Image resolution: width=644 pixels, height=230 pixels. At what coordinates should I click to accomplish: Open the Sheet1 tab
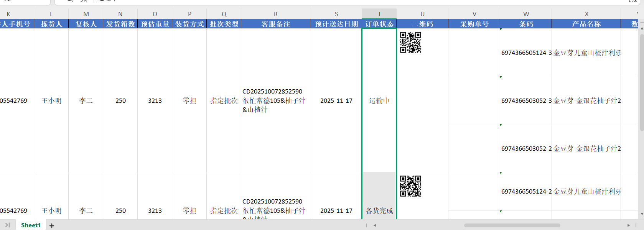click(x=31, y=225)
